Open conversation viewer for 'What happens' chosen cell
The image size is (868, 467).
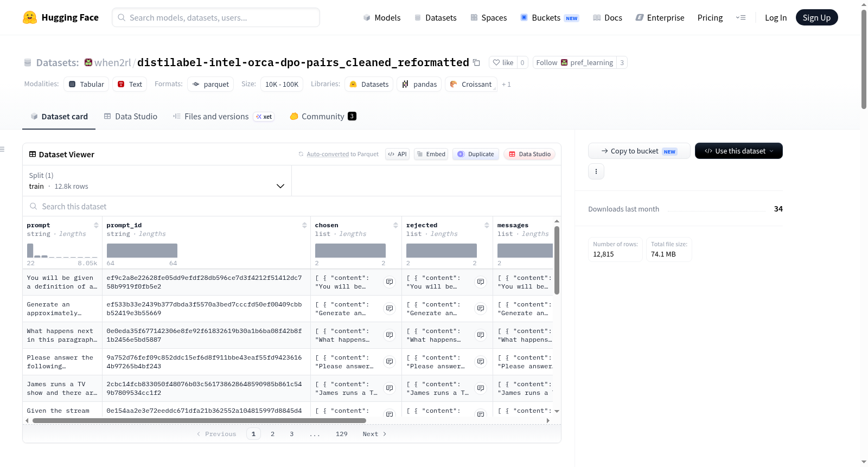390,335
